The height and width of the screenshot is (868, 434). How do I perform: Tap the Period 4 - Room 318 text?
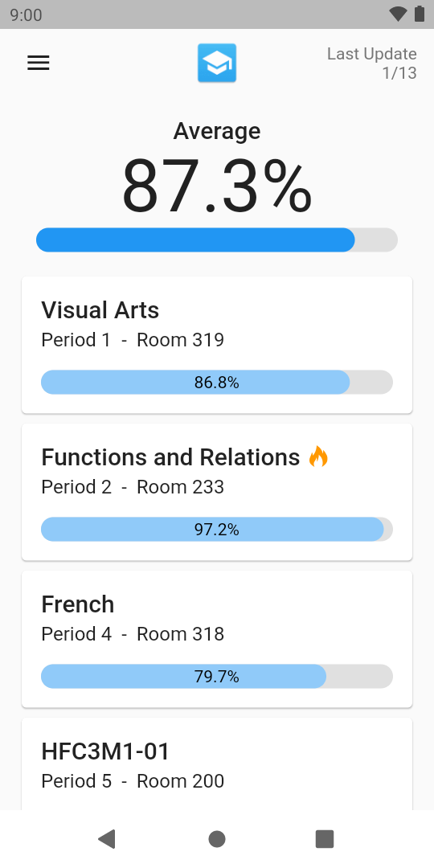[x=133, y=634]
